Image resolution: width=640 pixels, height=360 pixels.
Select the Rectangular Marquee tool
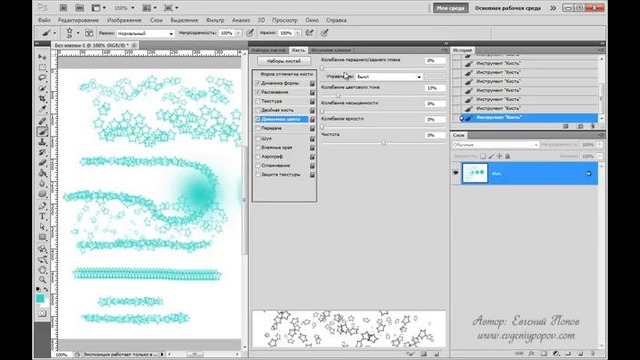(42, 67)
